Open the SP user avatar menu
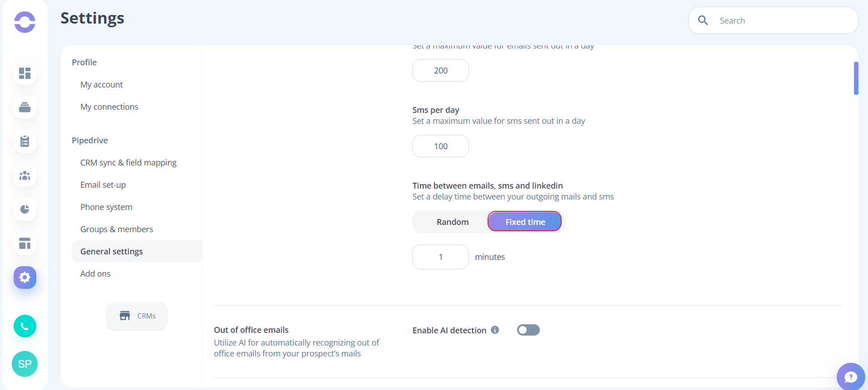The image size is (868, 390). [25, 364]
